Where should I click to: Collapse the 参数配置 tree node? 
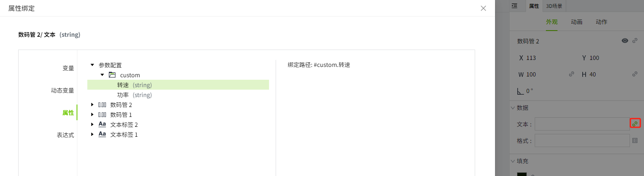pos(92,65)
